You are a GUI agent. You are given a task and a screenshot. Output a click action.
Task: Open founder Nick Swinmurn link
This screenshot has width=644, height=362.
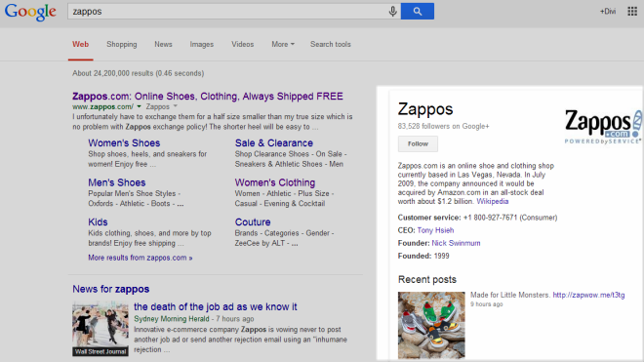coord(456,243)
